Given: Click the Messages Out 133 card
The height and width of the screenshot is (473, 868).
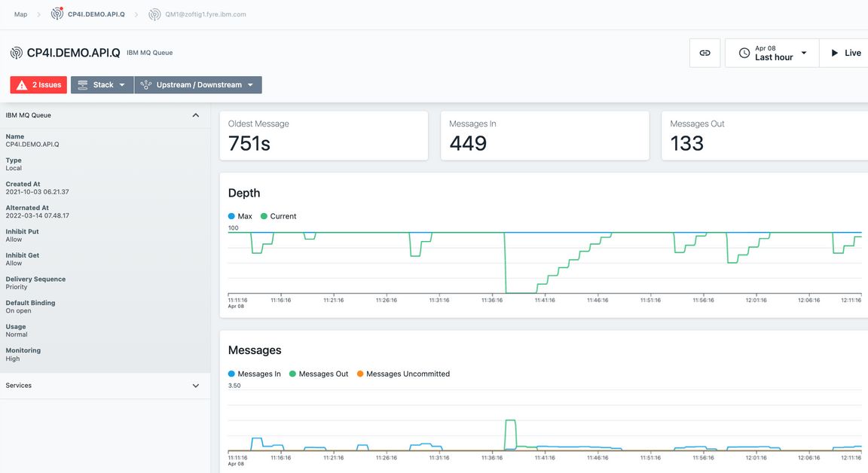Looking at the screenshot, I should pyautogui.click(x=765, y=136).
